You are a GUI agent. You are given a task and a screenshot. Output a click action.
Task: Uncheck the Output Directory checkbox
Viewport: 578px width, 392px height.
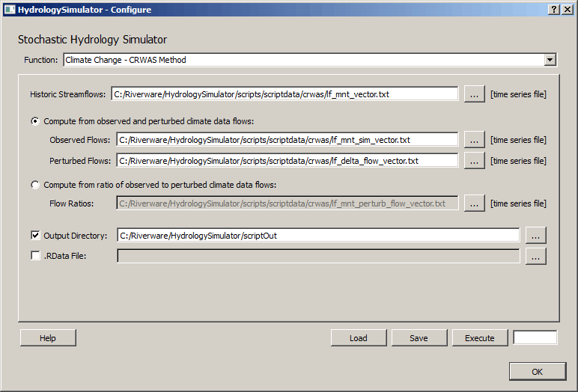pos(35,235)
